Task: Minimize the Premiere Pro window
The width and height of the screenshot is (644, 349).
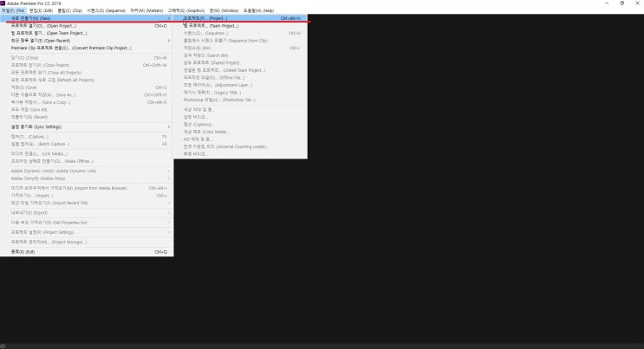Action: pos(607,3)
